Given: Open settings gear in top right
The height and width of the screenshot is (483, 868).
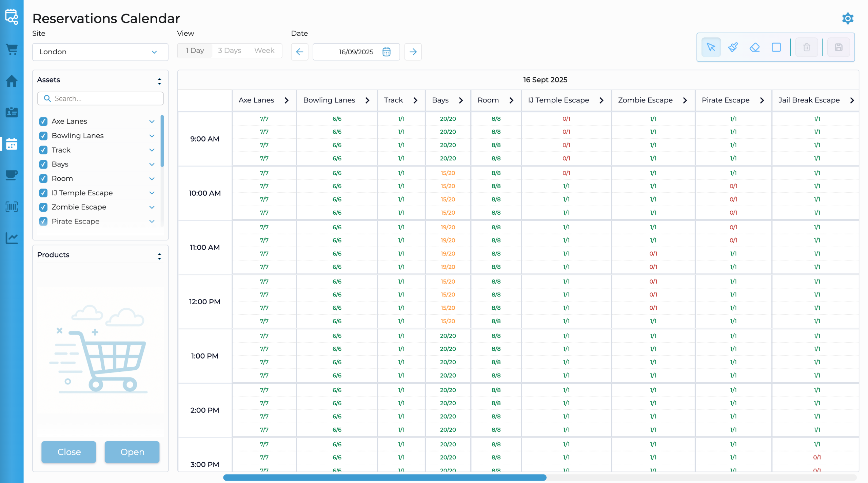Looking at the screenshot, I should coord(848,18).
